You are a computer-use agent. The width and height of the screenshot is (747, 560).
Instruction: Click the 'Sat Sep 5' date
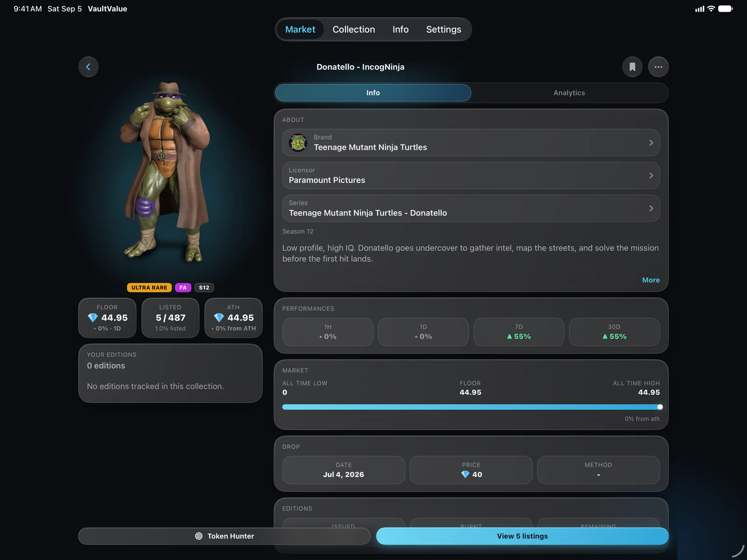(64, 9)
